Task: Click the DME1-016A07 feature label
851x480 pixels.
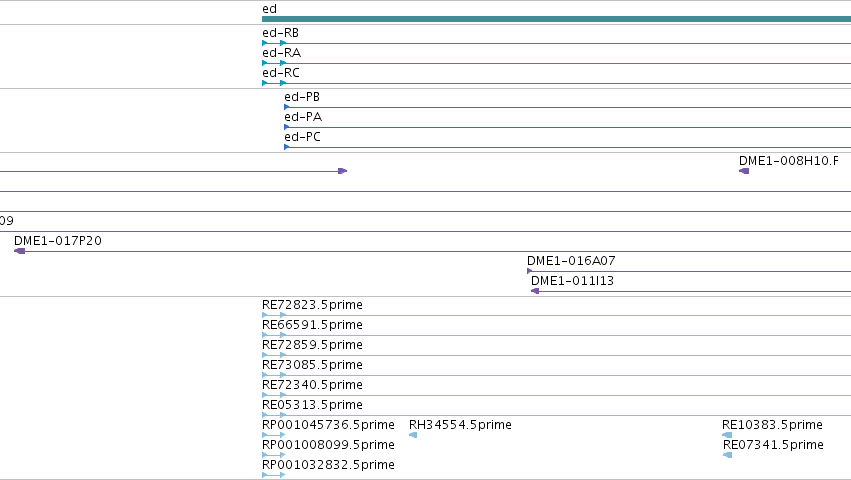Action: [x=571, y=261]
